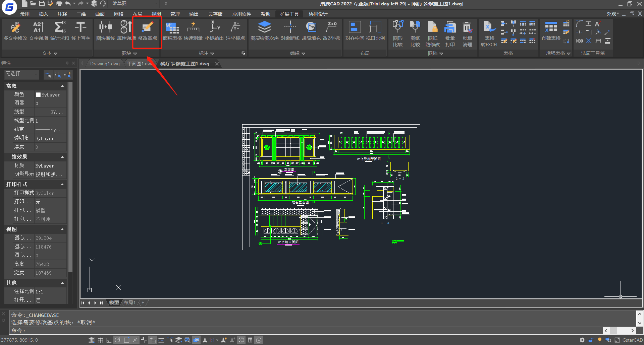Open the 外观 appearance menu
Image resolution: width=644 pixels, height=345 pixels.
tap(612, 14)
